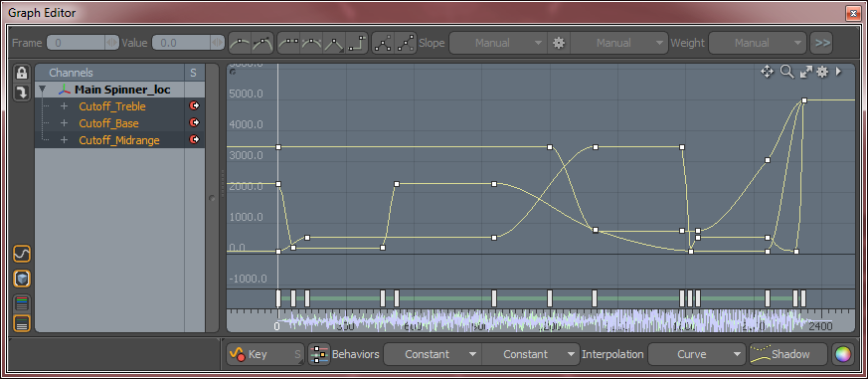Click the small triangle arrow next to graph gear
The width and height of the screenshot is (868, 379).
(838, 72)
